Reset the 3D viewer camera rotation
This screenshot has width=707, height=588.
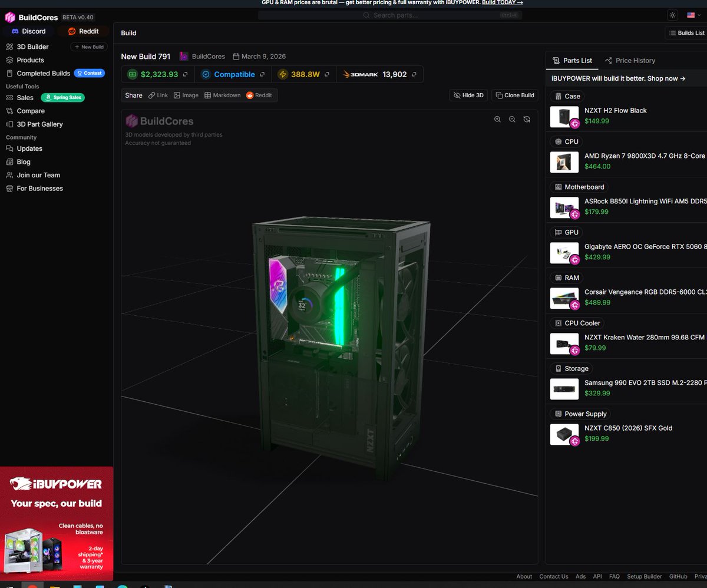pos(527,119)
